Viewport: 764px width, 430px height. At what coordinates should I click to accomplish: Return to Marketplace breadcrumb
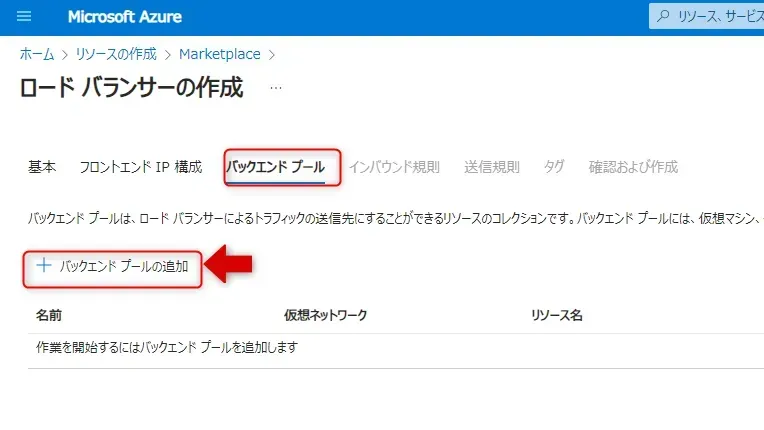pos(220,54)
